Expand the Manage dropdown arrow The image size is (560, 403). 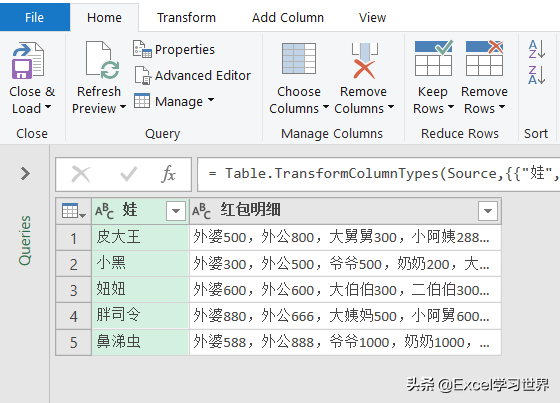(x=211, y=100)
